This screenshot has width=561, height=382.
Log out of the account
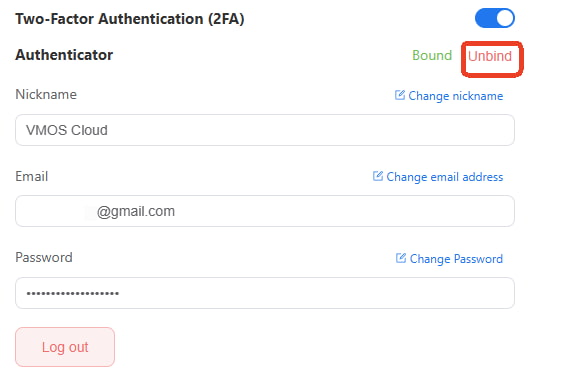click(65, 347)
